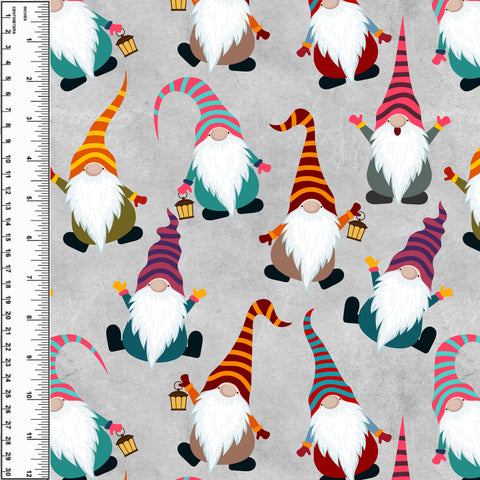Click the 20 centimeter mark on ruler
The width and height of the screenshot is (480, 480).
(x=7, y=315)
